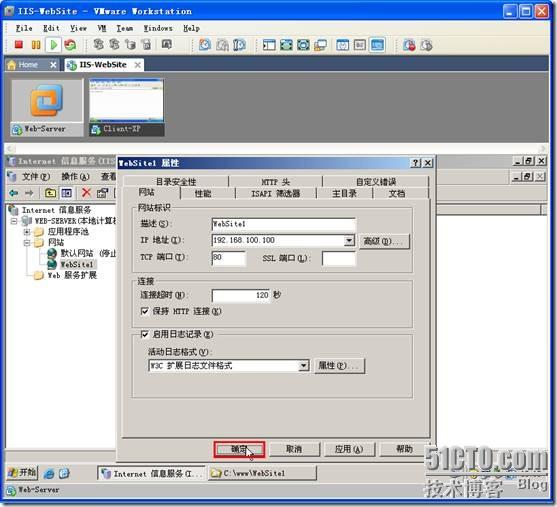Click the Quick Switch toolbar icon

point(303,45)
